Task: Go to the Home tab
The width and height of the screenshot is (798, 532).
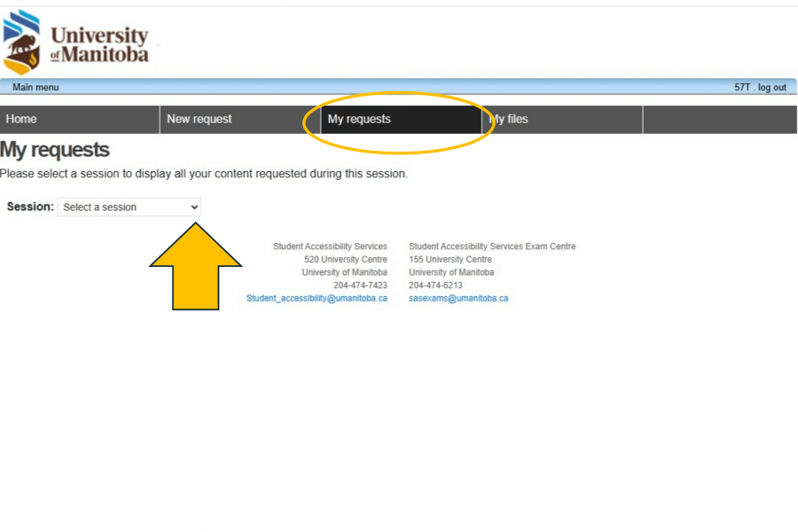Action: 21,119
